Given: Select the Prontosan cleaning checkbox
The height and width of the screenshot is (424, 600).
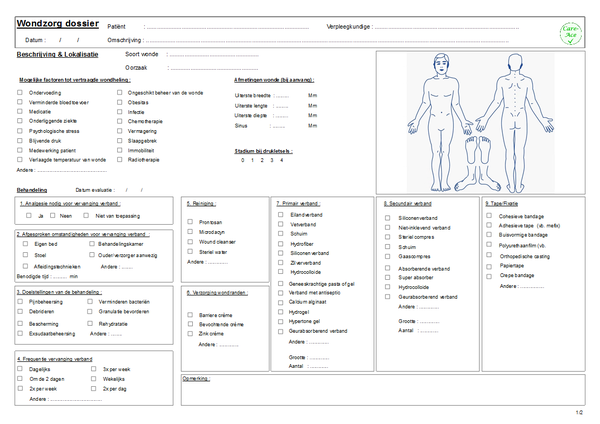Looking at the screenshot, I should click(x=190, y=222).
